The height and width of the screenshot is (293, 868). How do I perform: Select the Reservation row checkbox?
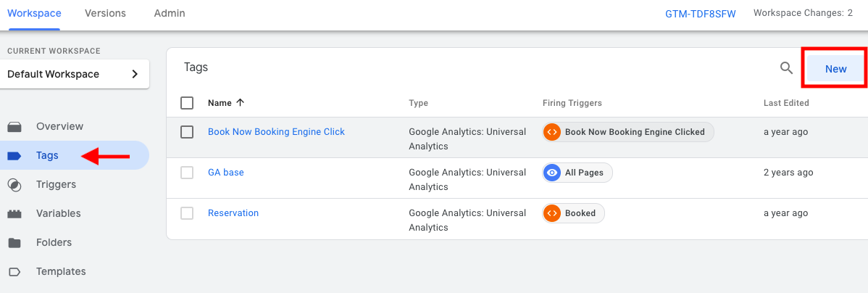pyautogui.click(x=187, y=213)
